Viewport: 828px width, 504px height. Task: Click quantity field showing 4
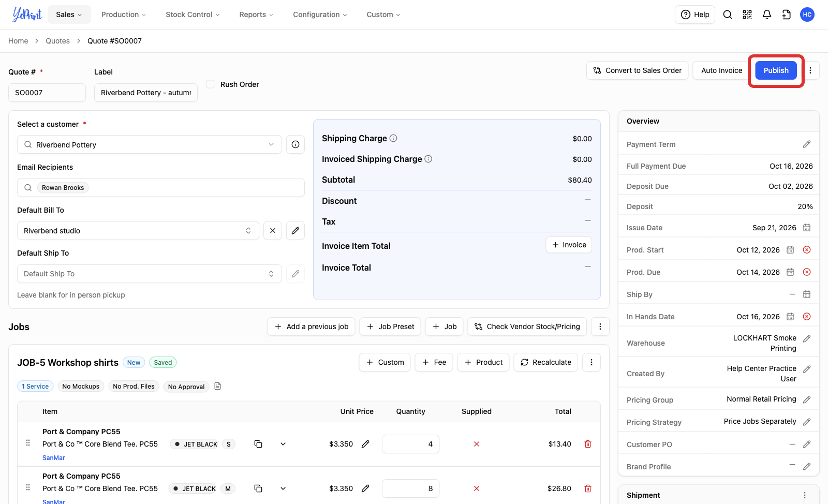[411, 444]
